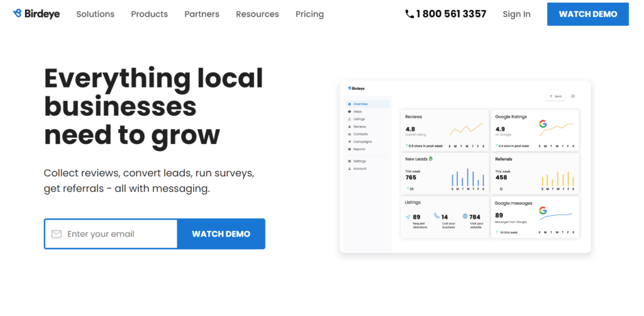Click the 'Collect reviews, convert leads' subheading text
The image size is (644, 316).
click(x=149, y=181)
